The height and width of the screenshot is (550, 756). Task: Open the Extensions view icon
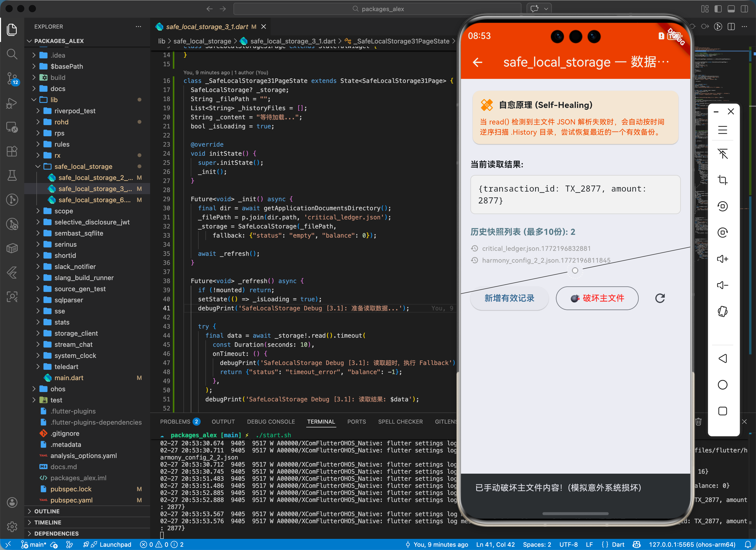12,151
